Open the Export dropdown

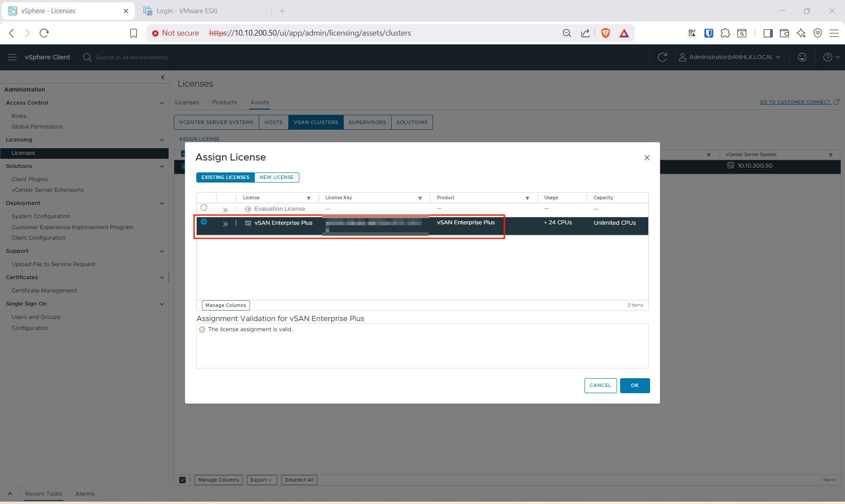pos(261,480)
